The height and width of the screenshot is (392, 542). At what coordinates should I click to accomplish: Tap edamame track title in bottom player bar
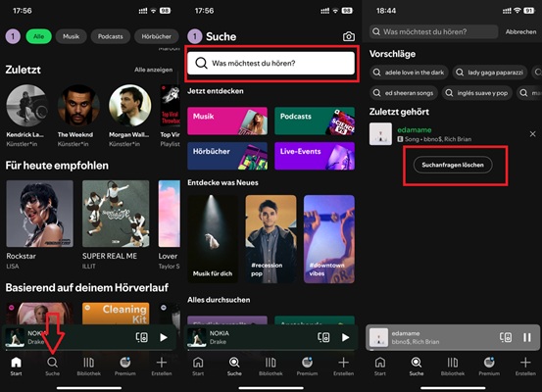[x=406, y=333]
